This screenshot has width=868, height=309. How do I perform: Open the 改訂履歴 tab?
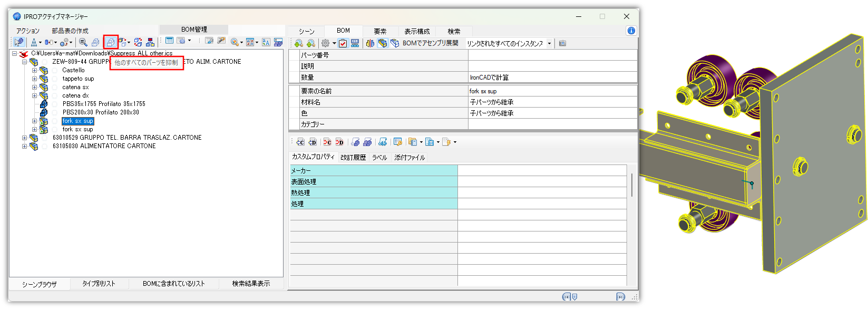click(x=353, y=157)
